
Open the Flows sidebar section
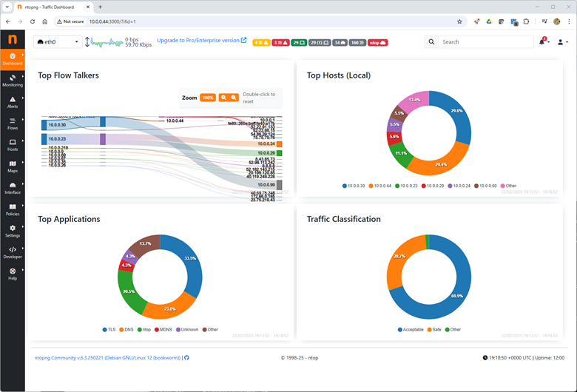(13, 124)
